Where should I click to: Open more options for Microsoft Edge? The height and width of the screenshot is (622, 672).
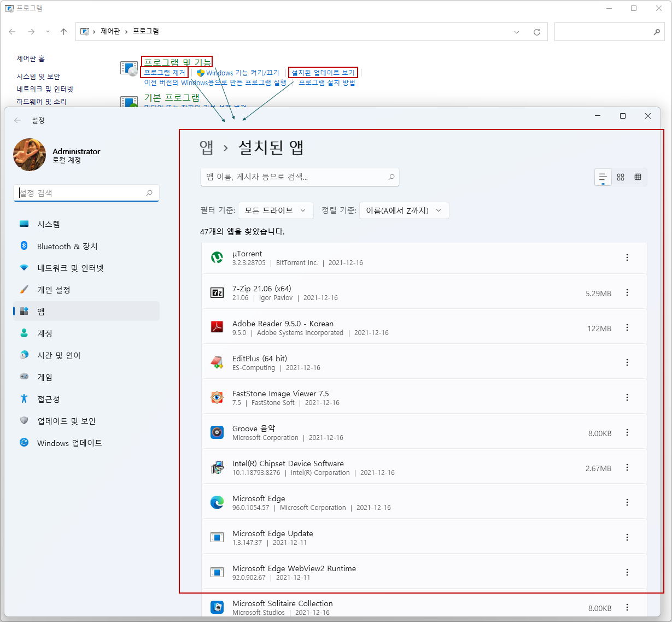tap(627, 503)
